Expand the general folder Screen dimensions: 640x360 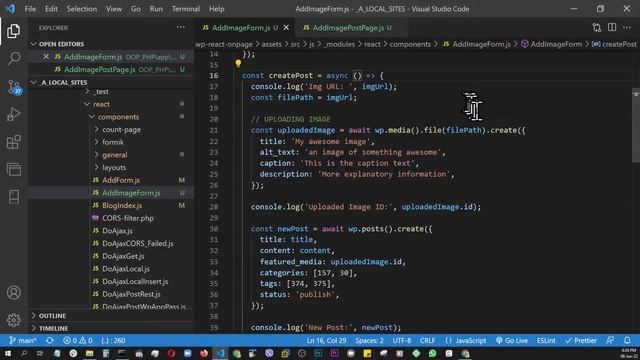114,155
